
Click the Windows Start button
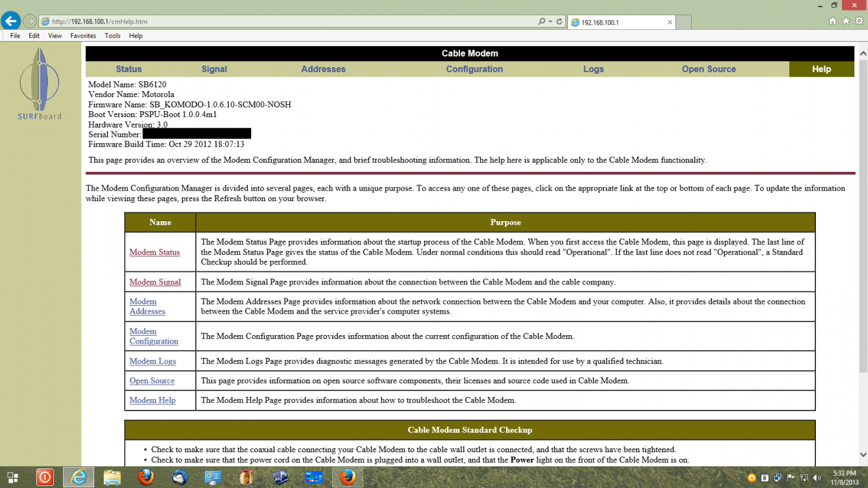[x=12, y=478]
